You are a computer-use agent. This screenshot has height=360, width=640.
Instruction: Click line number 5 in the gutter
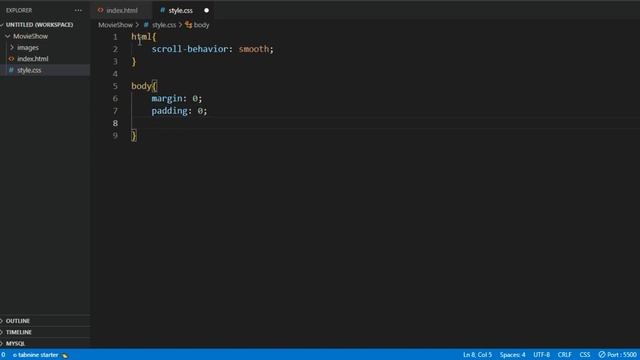coord(115,86)
